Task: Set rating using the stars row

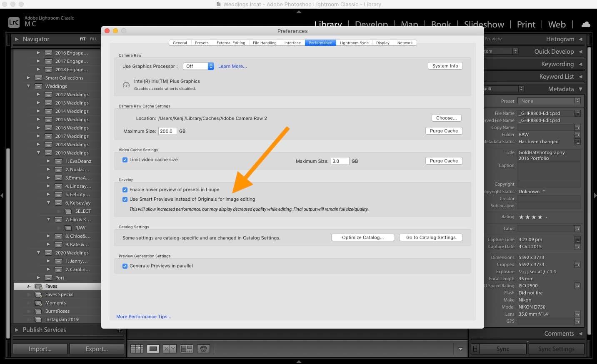Action: point(533,217)
